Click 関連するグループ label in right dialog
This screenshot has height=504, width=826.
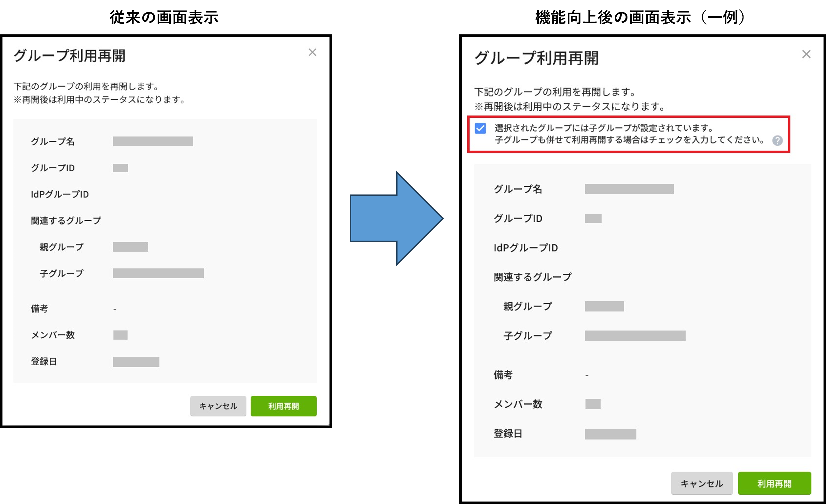point(532,277)
